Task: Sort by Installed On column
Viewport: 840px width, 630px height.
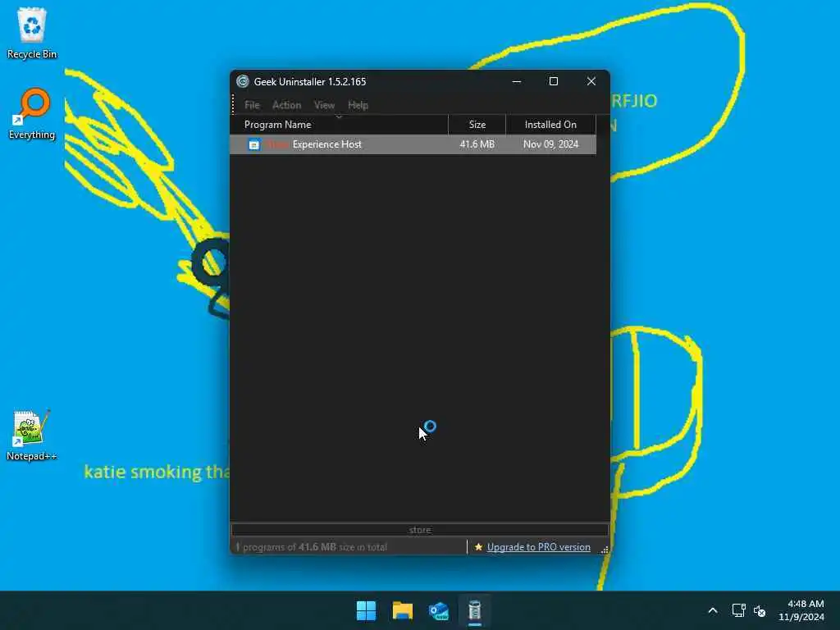Action: point(550,125)
